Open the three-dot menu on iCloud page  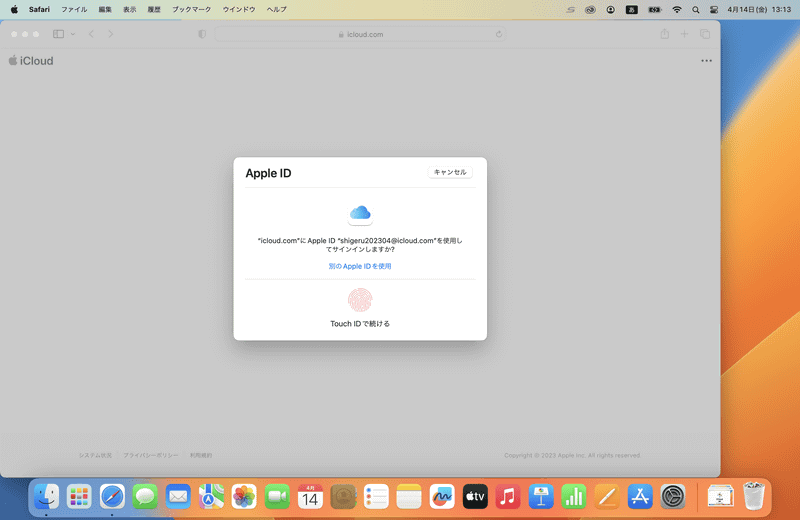point(706,61)
